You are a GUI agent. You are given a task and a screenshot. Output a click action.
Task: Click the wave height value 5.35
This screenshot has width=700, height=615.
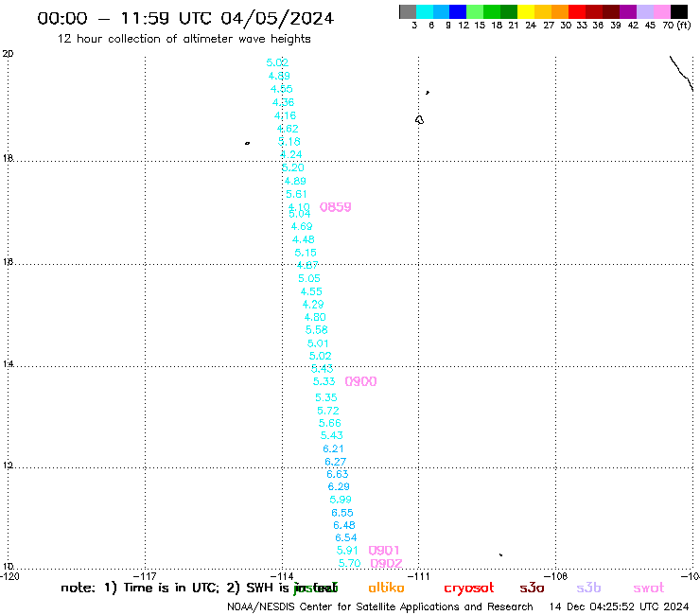326,397
